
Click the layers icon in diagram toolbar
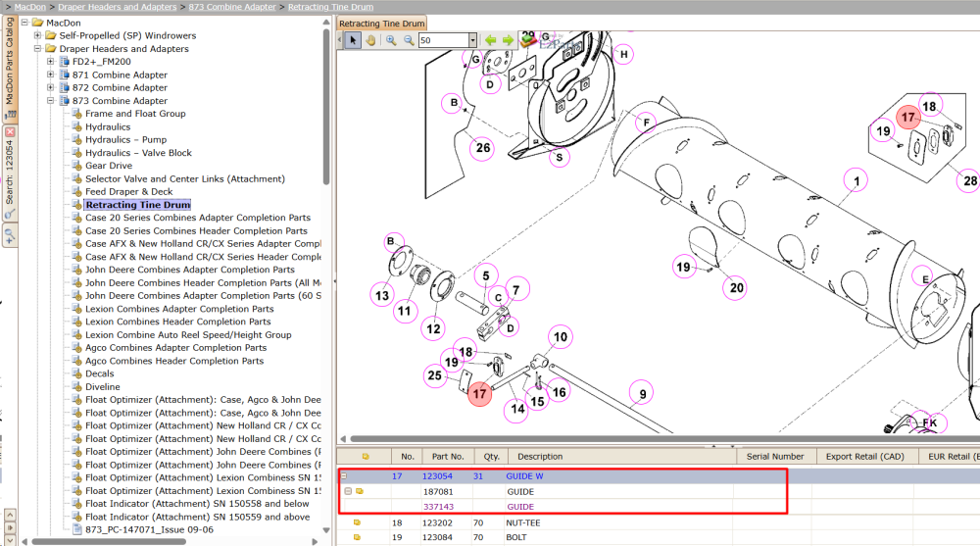tap(529, 39)
